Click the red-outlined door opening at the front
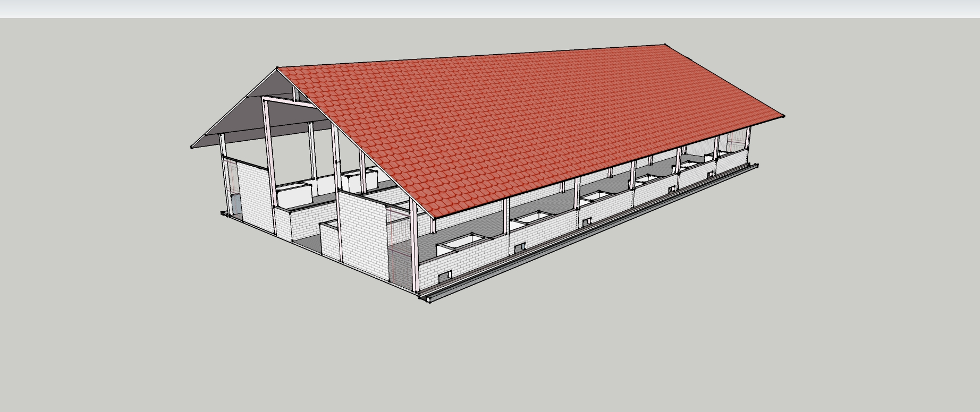Screen dimensions: 980x412 [400, 244]
